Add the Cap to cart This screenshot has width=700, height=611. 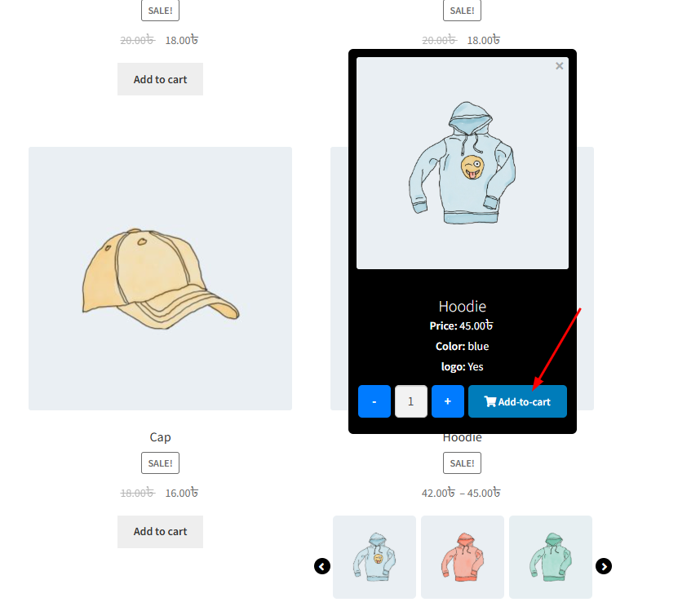[160, 532]
